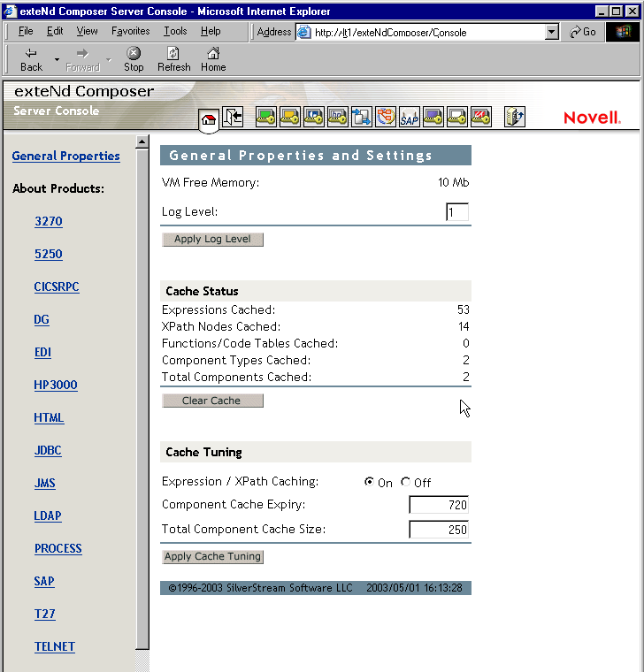Open the T27 product link
644x672 pixels.
[x=45, y=614]
